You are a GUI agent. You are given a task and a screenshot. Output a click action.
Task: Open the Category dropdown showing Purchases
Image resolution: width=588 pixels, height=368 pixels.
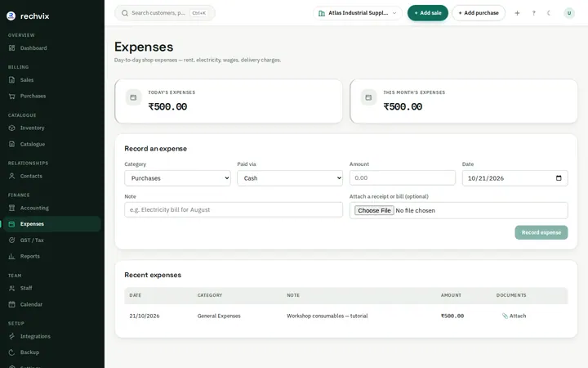tap(177, 178)
